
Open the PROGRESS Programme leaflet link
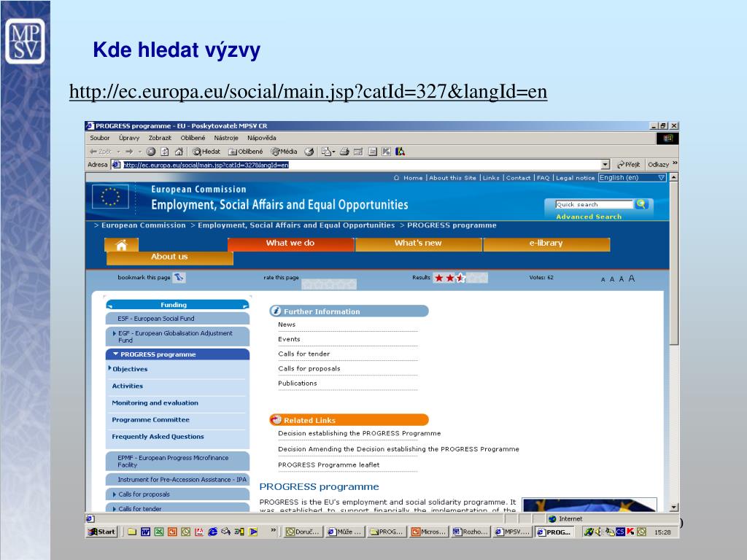click(329, 464)
